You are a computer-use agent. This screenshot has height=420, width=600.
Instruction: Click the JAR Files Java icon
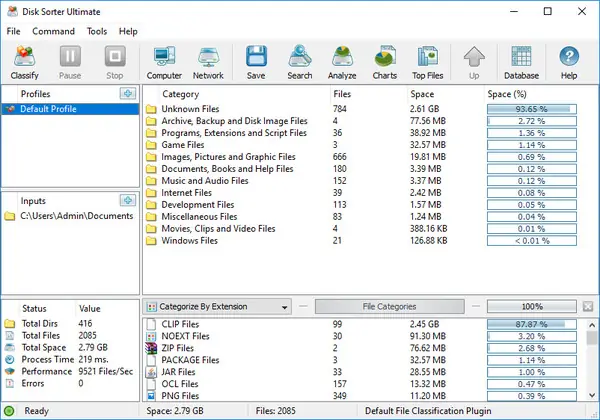[x=152, y=372]
